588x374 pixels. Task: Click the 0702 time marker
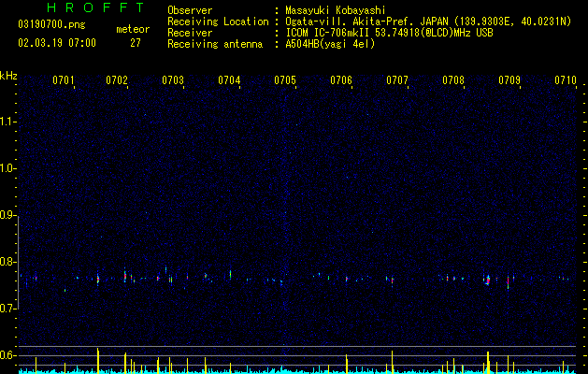click(117, 80)
